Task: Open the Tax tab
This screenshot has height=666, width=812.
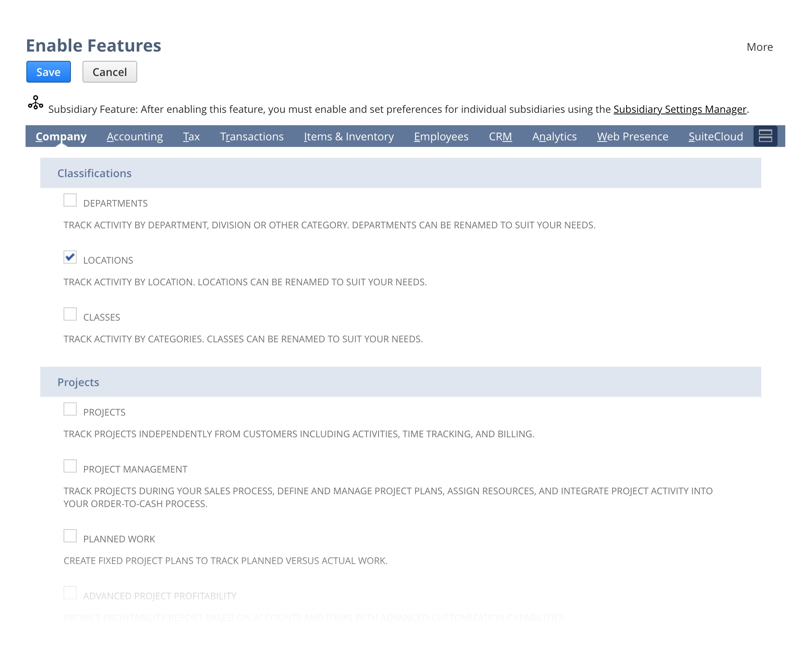Action: [x=191, y=136]
